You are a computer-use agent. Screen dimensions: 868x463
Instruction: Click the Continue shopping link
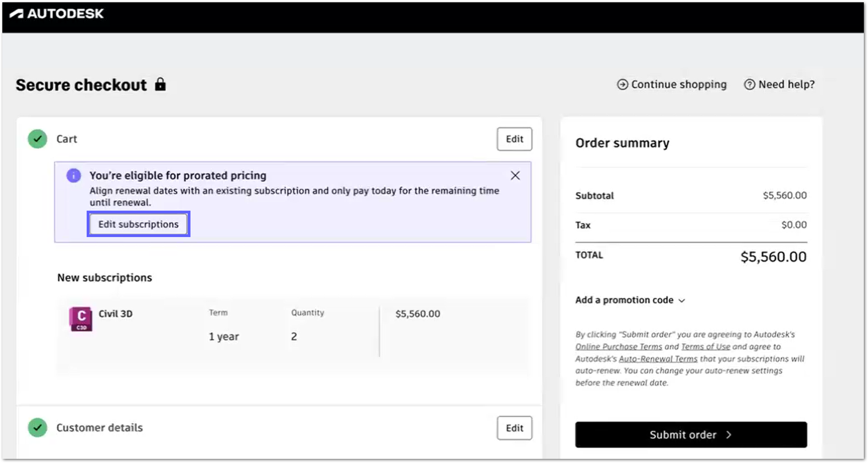(x=678, y=85)
